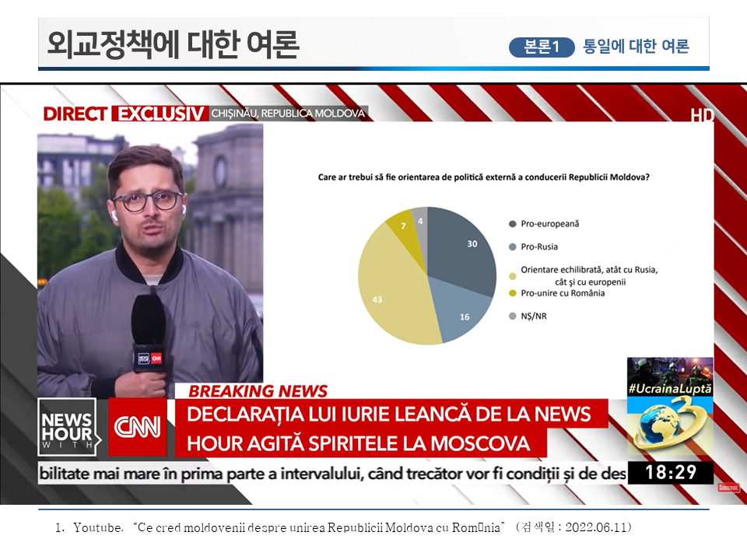747x560 pixels.
Task: Click the NȘ/NR legend label
Action: coord(534,317)
